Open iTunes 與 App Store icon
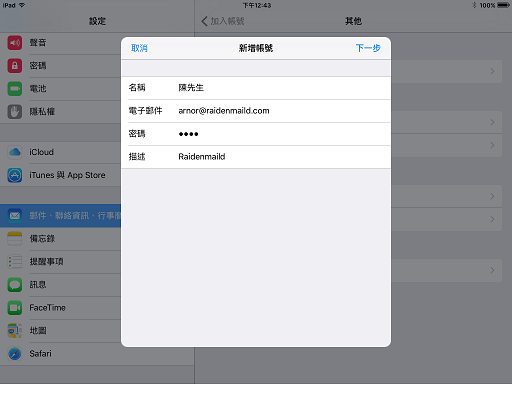 tap(15, 175)
